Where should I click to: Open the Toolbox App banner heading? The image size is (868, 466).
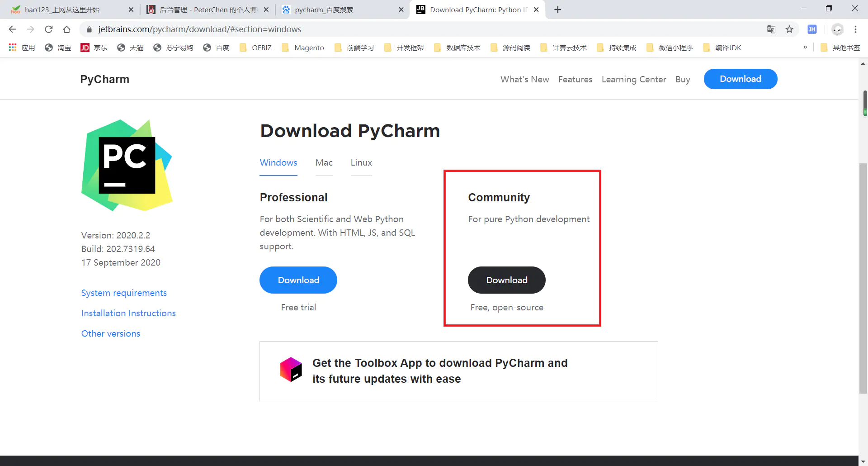440,371
